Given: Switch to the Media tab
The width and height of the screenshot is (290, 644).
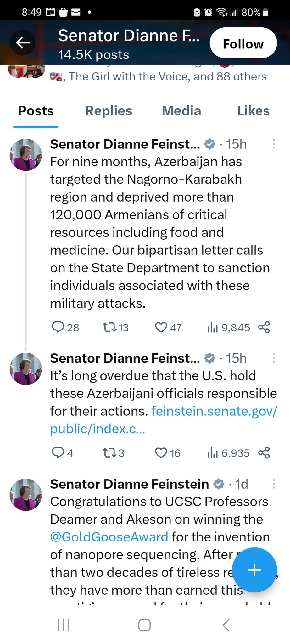Looking at the screenshot, I should pyautogui.click(x=181, y=111).
